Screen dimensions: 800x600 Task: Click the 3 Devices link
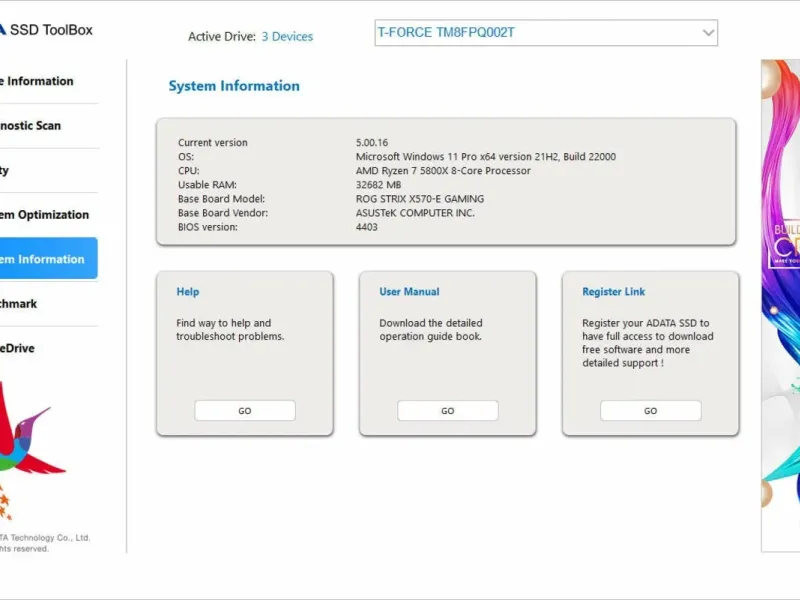[287, 37]
